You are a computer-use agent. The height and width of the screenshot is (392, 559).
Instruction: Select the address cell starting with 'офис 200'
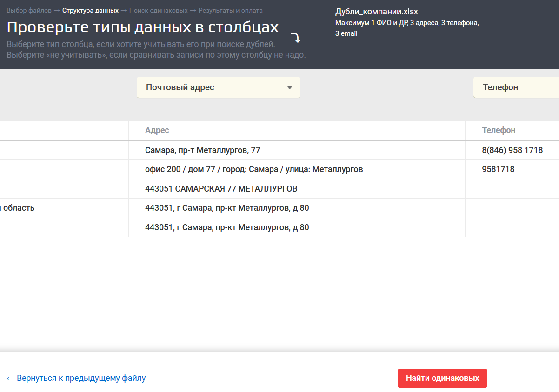coord(253,169)
